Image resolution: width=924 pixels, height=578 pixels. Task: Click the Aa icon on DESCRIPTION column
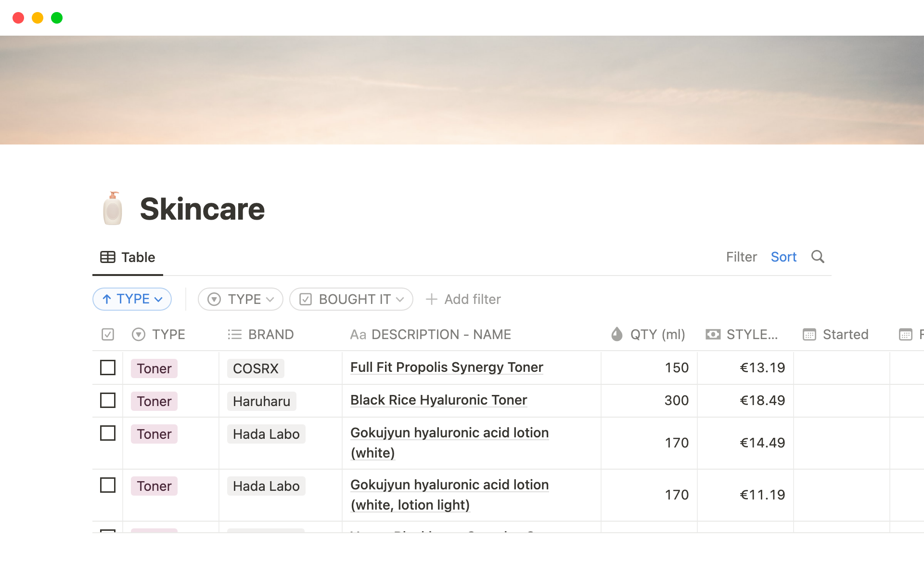coord(358,334)
